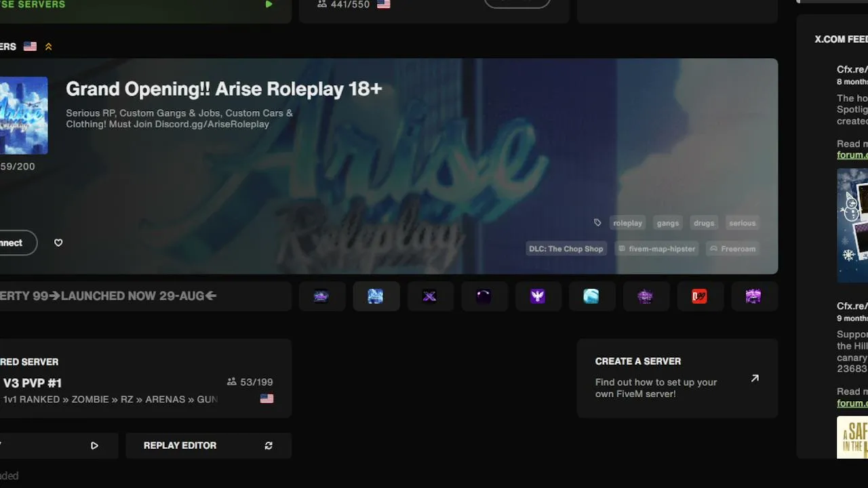The width and height of the screenshot is (868, 488).
Task: Click the fivem-map-hipster badge
Action: click(x=656, y=249)
